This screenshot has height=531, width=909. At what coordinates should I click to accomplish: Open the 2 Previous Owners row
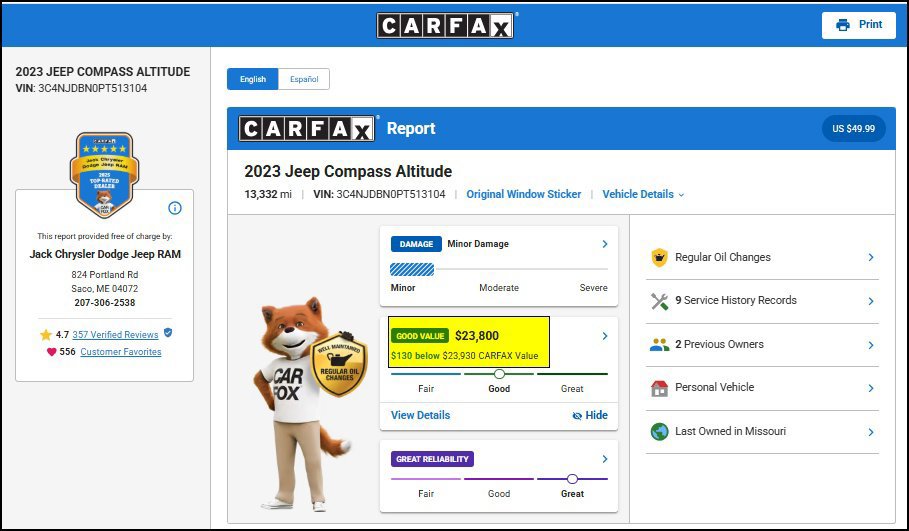(762, 345)
